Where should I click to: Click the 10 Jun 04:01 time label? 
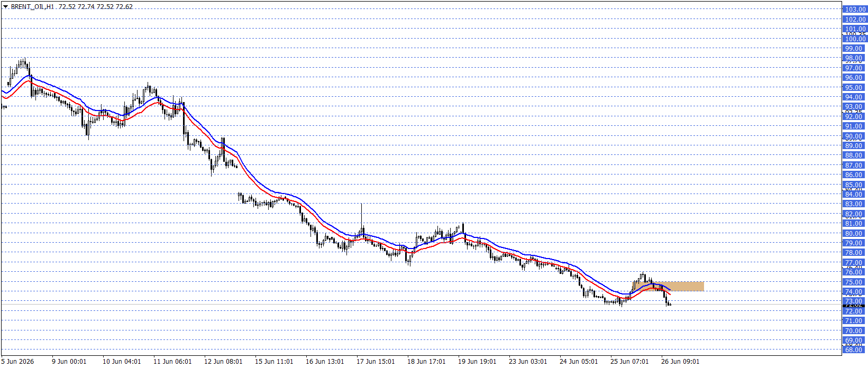coord(122,362)
